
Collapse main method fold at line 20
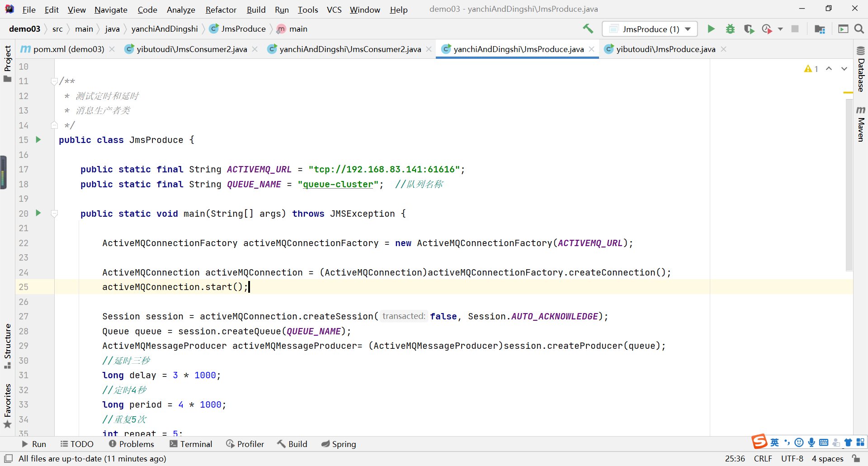click(54, 214)
